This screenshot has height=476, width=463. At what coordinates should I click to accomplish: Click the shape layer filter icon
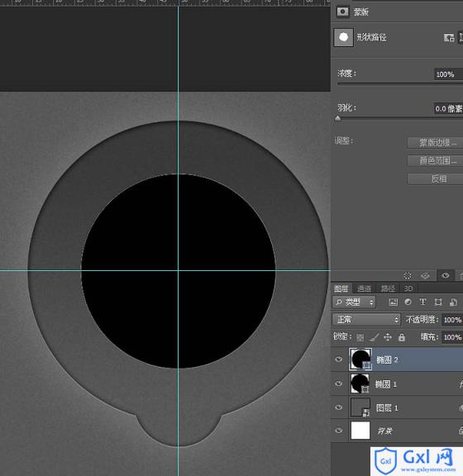click(438, 302)
